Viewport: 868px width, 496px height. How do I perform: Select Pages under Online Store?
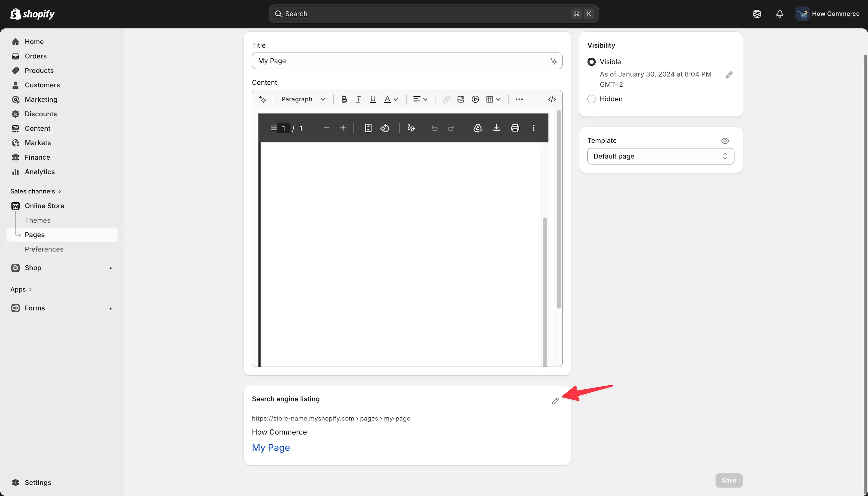(x=62, y=235)
